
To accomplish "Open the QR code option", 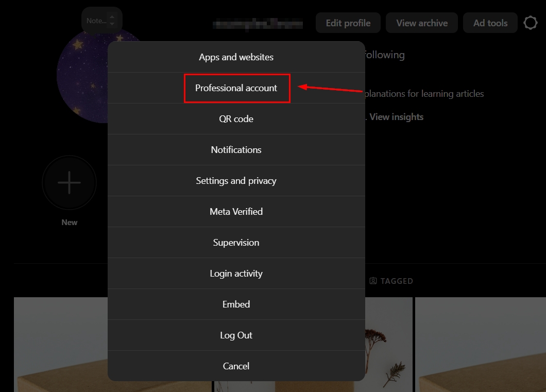I will (236, 119).
